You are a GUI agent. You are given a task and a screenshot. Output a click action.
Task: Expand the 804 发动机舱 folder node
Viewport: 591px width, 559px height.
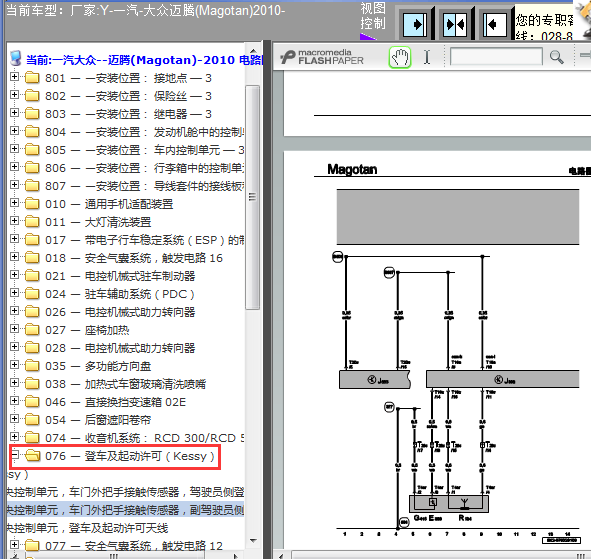tap(14, 131)
